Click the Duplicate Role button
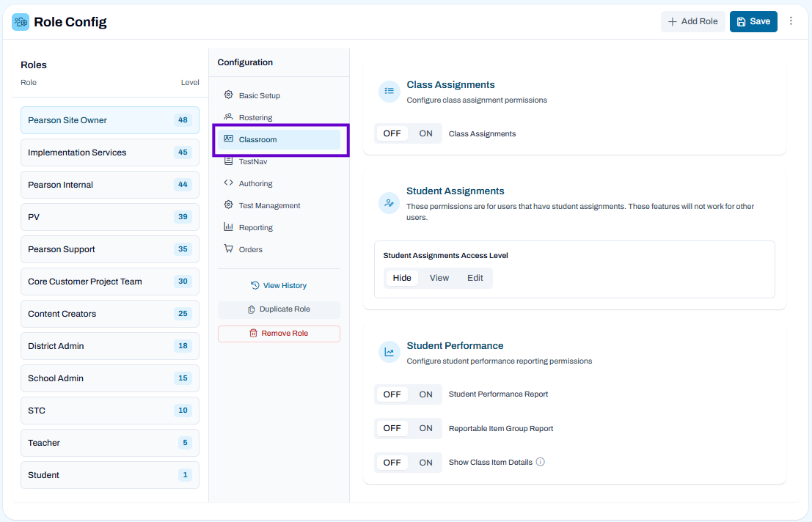Viewport: 812px width, 522px height. point(279,309)
